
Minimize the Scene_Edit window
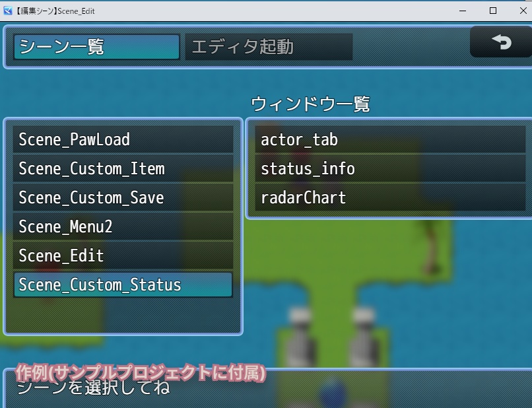pos(463,11)
